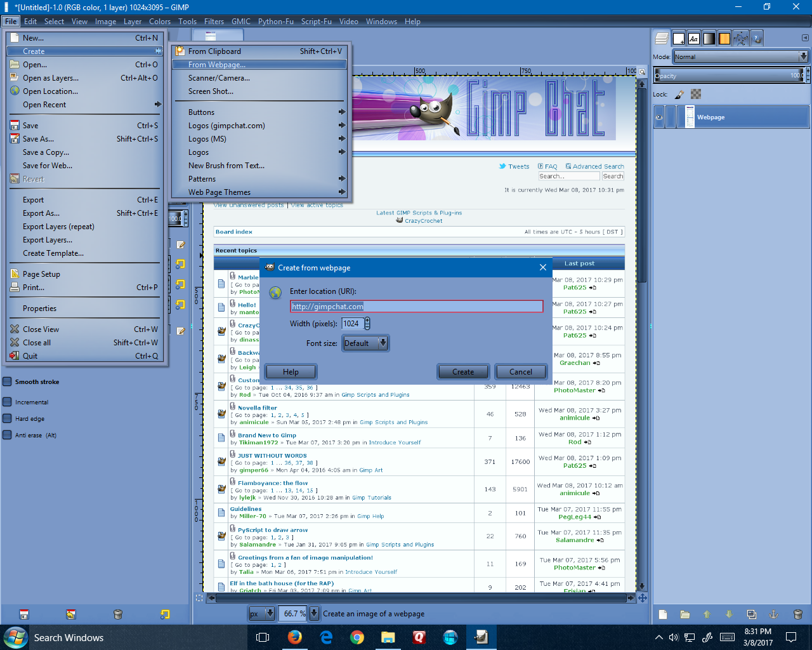Toggle the Webpage layer link chain slot
The height and width of the screenshot is (650, 812).
(672, 117)
